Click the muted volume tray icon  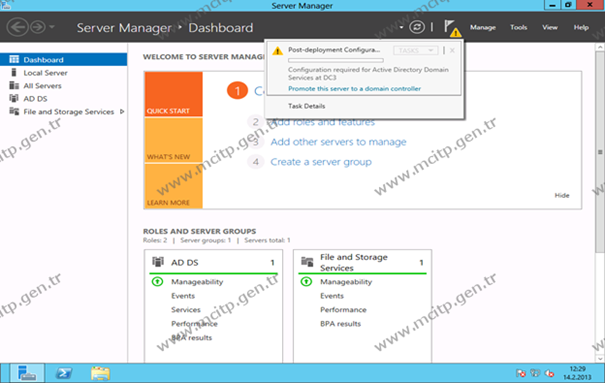coord(549,373)
